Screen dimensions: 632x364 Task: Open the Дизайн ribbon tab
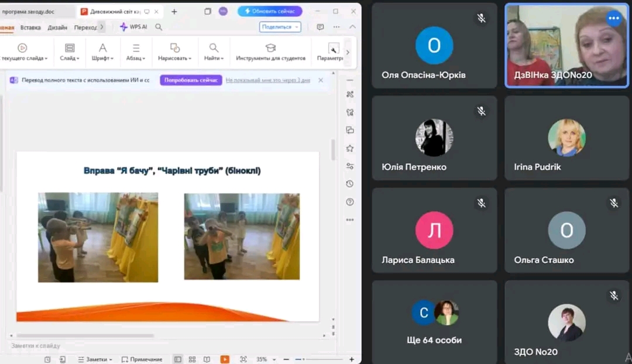tap(57, 27)
